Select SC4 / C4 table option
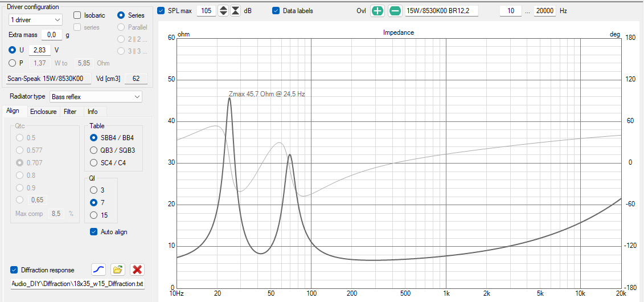644x302 pixels. [93, 163]
